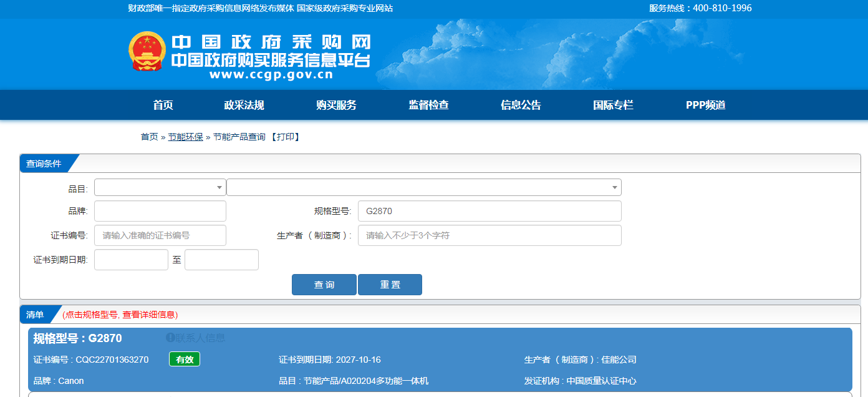The image size is (868, 397).
Task: Click the national emblem logo
Action: pos(147,51)
